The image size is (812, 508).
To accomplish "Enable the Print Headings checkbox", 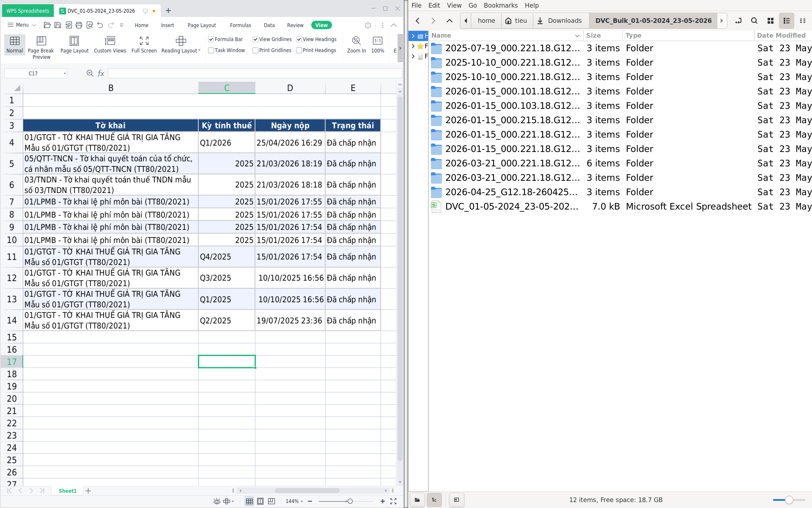I will tap(299, 50).
